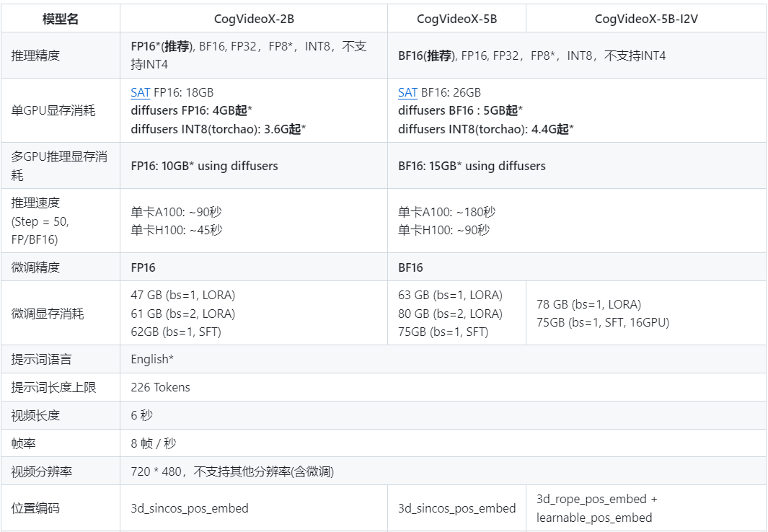The image size is (768, 532).
Task: Click the text learnable_pos_embed
Action: pos(594,518)
